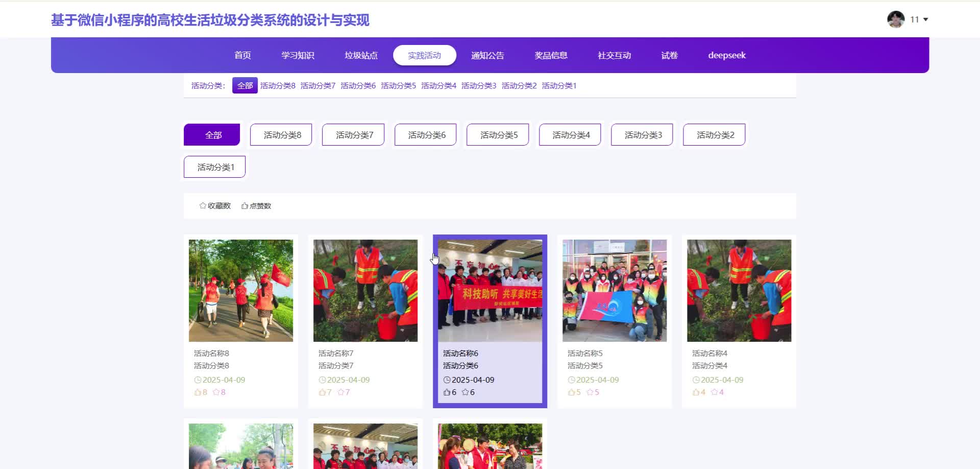Click the 活动名称8 title text
980x469 pixels.
(211, 354)
